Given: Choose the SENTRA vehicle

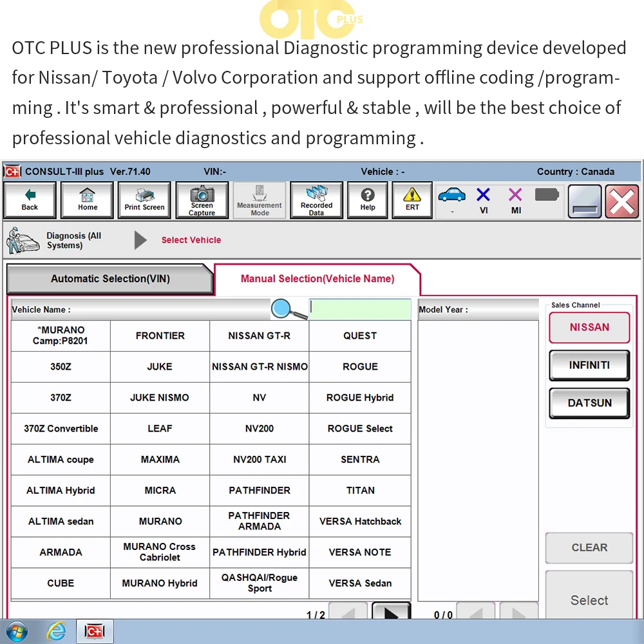Looking at the screenshot, I should tap(360, 460).
